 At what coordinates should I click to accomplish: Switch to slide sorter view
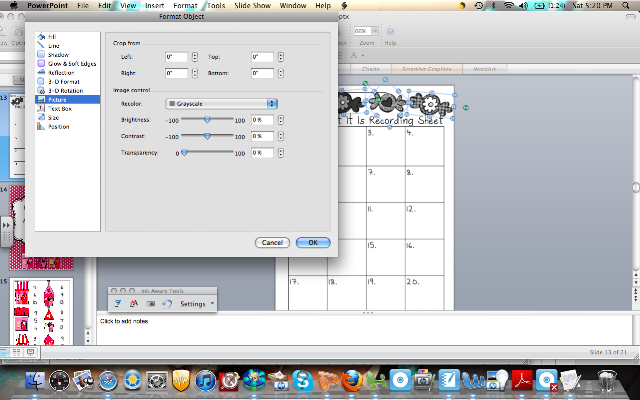16,352
